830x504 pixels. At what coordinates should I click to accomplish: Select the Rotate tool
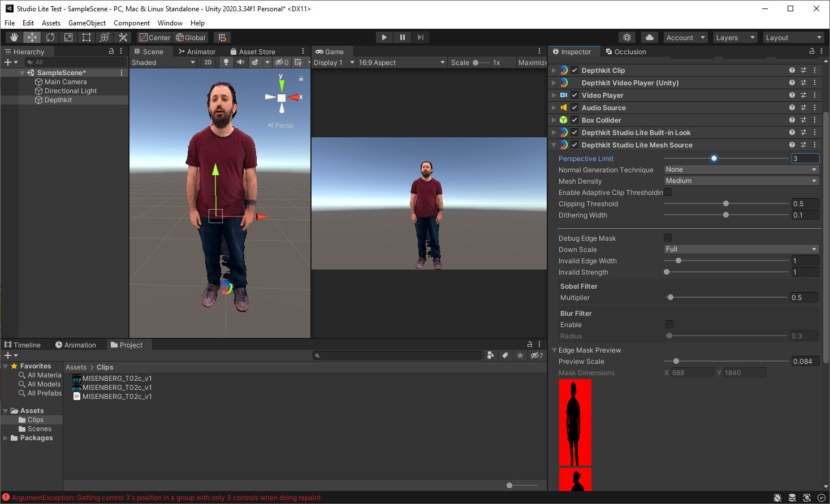50,37
